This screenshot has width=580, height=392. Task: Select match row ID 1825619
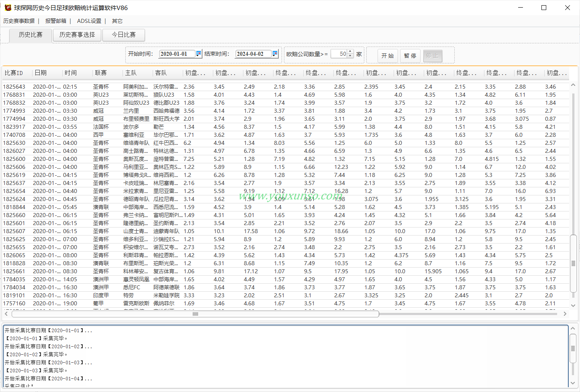286,175
